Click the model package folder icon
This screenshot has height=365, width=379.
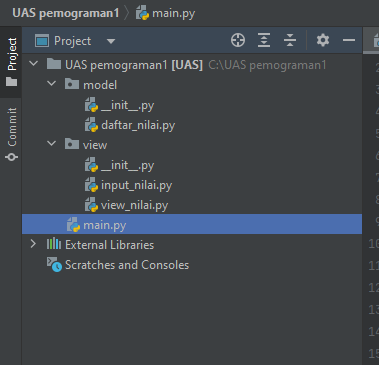(72, 84)
